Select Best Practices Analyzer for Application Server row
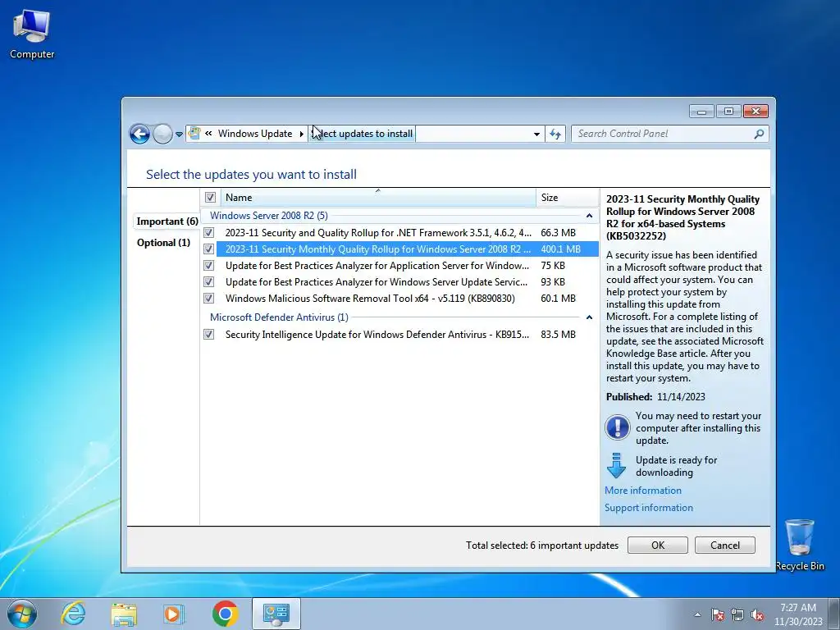This screenshot has width=840, height=630. [399, 265]
